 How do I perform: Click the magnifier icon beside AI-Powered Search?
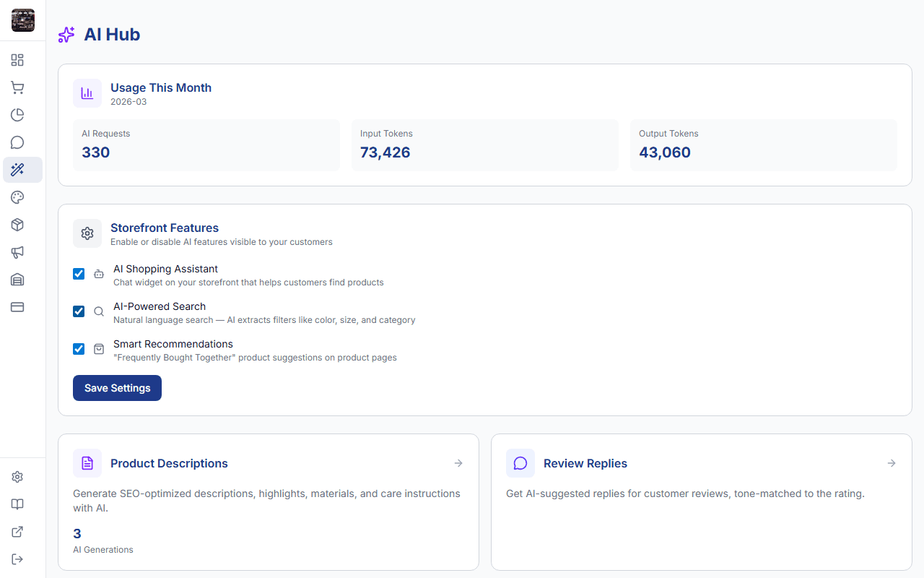[99, 312]
